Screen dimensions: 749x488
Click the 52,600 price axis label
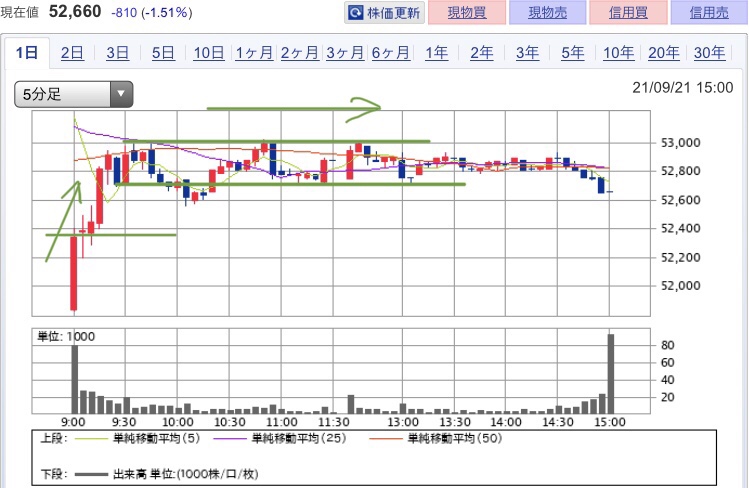[680, 200]
